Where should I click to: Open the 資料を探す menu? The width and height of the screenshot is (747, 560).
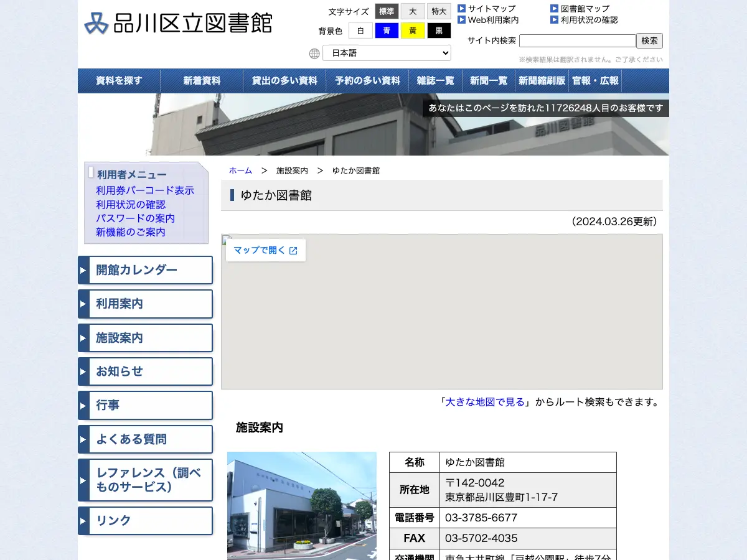click(x=119, y=81)
